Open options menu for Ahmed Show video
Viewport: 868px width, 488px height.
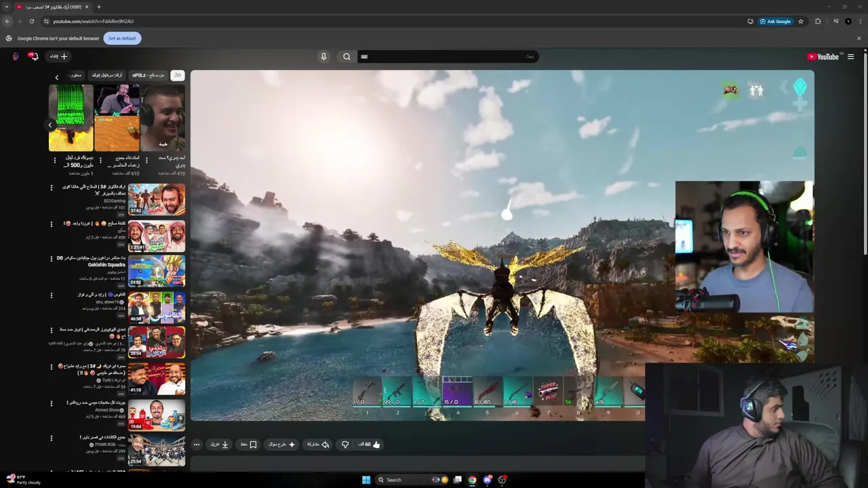click(x=51, y=403)
